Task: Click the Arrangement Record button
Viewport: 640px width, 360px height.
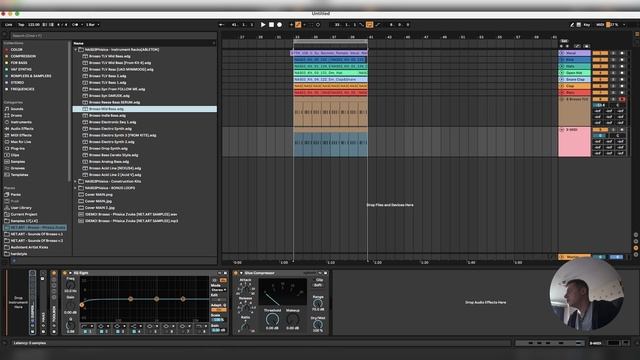Action: (x=280, y=24)
